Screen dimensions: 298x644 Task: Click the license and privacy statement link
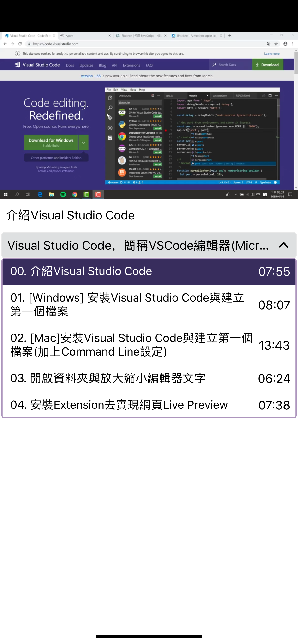tap(56, 171)
